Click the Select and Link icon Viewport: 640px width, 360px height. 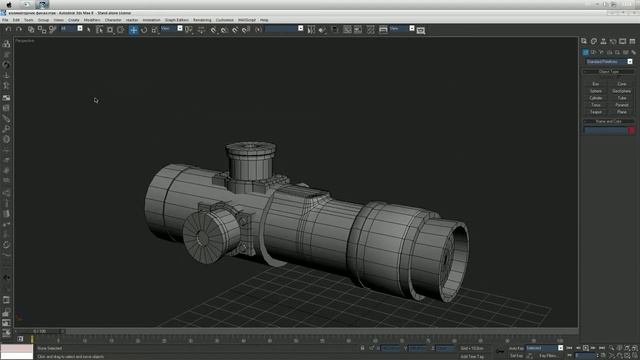click(31, 29)
